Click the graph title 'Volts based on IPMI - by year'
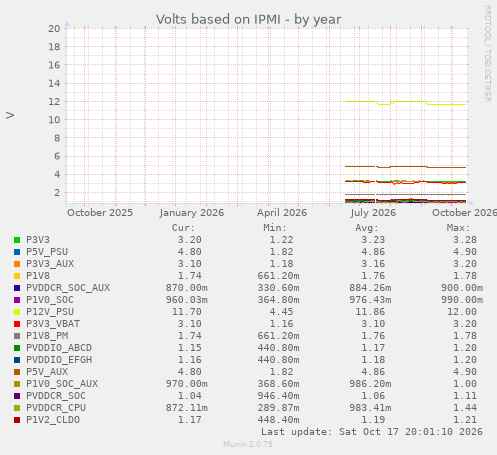This screenshot has width=497, height=455. 249,19
